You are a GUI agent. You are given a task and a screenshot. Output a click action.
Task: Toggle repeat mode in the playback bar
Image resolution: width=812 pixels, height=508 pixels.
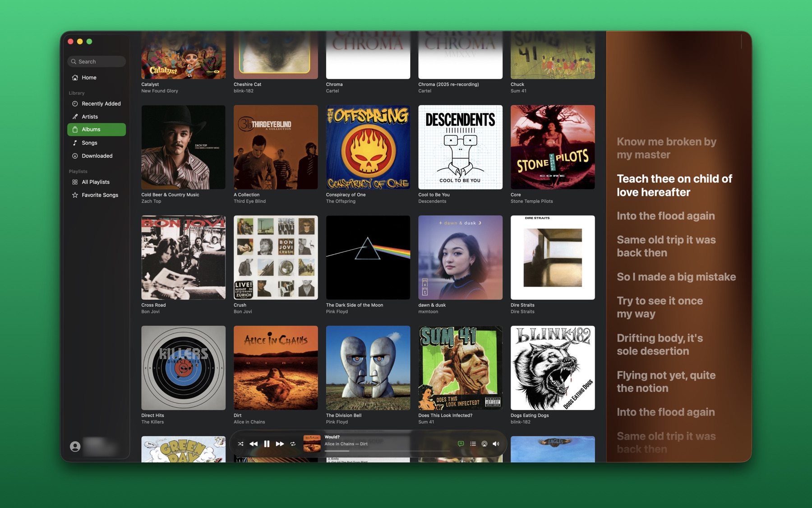(293, 444)
